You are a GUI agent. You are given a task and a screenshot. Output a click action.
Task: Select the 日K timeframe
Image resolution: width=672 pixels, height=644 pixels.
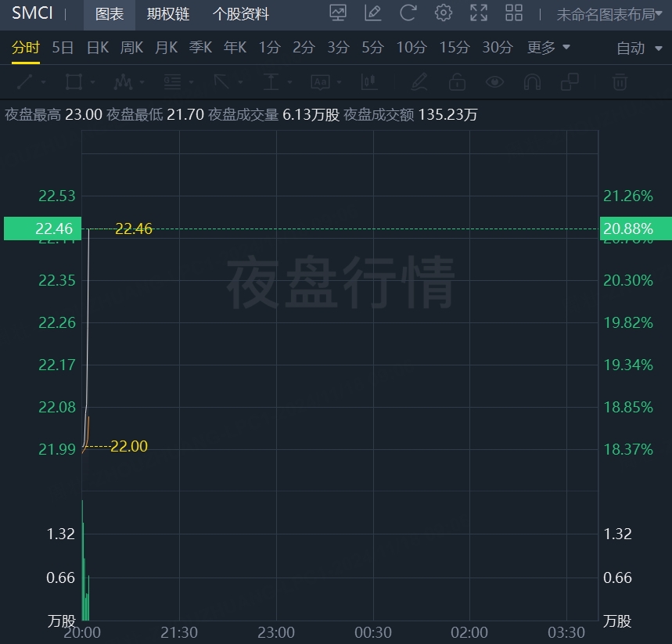[98, 47]
